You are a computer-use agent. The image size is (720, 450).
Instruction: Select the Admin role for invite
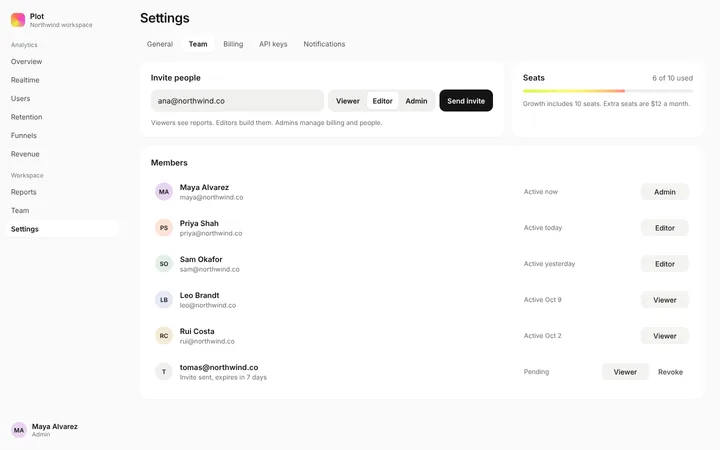point(416,101)
